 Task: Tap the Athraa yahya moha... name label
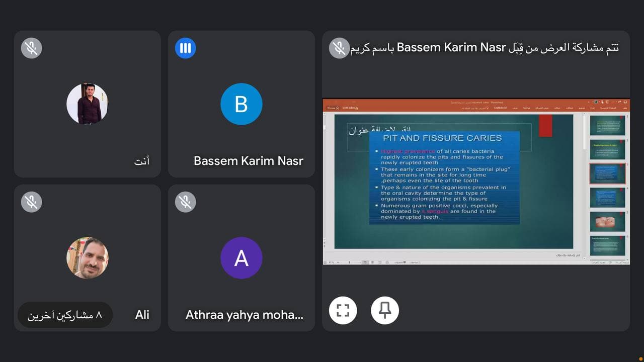pos(245,315)
